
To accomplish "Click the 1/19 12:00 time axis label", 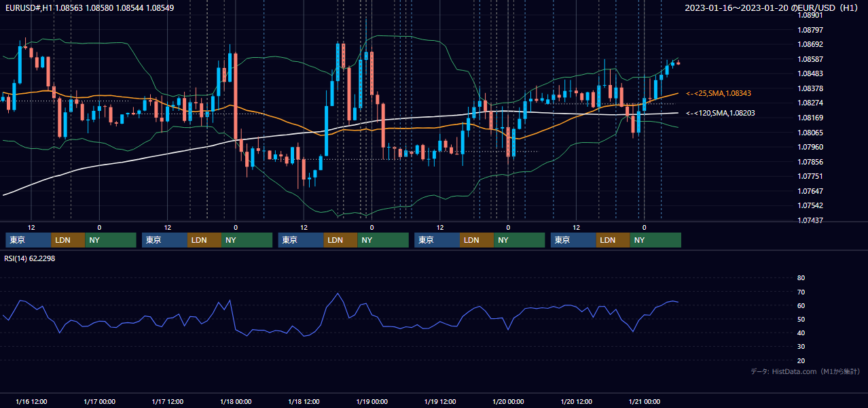I will point(440,401).
